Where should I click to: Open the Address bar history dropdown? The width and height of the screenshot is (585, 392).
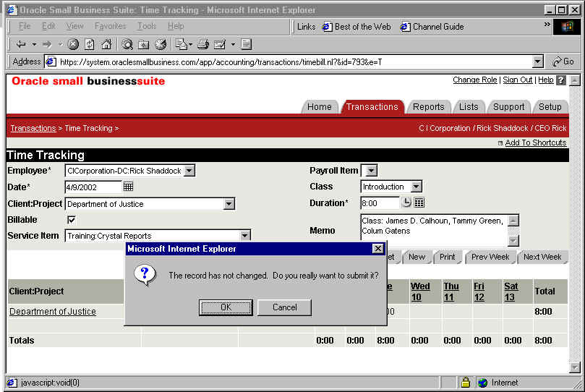pos(537,61)
